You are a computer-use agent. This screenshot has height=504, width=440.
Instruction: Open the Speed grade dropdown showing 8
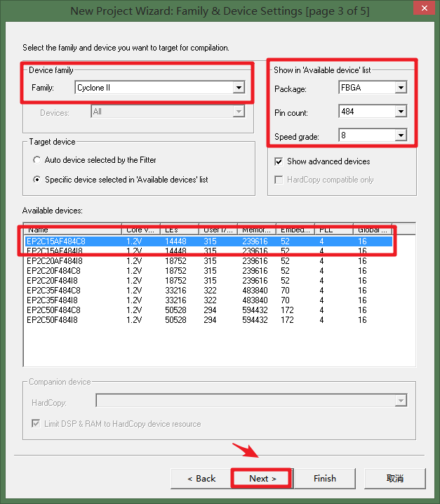pos(373,135)
